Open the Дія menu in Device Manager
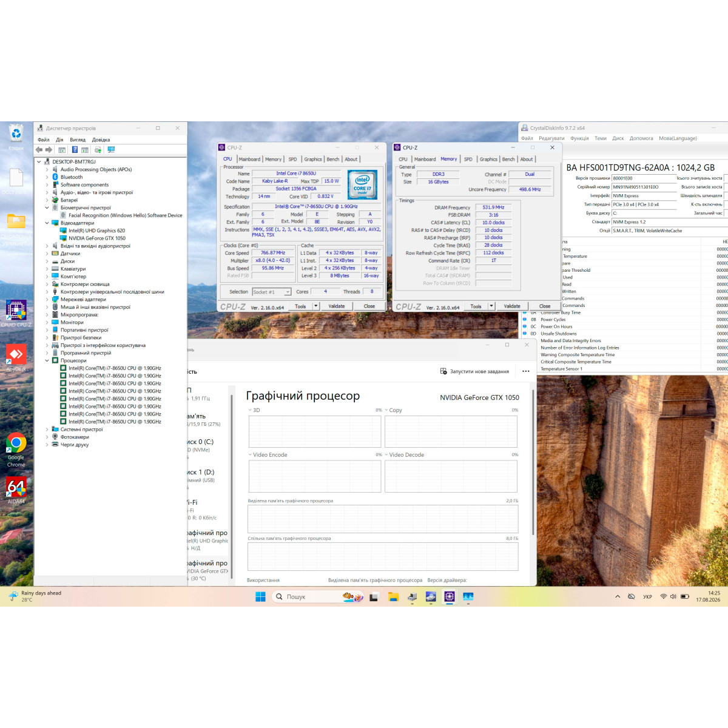Image resolution: width=728 pixels, height=728 pixels. pyautogui.click(x=59, y=140)
